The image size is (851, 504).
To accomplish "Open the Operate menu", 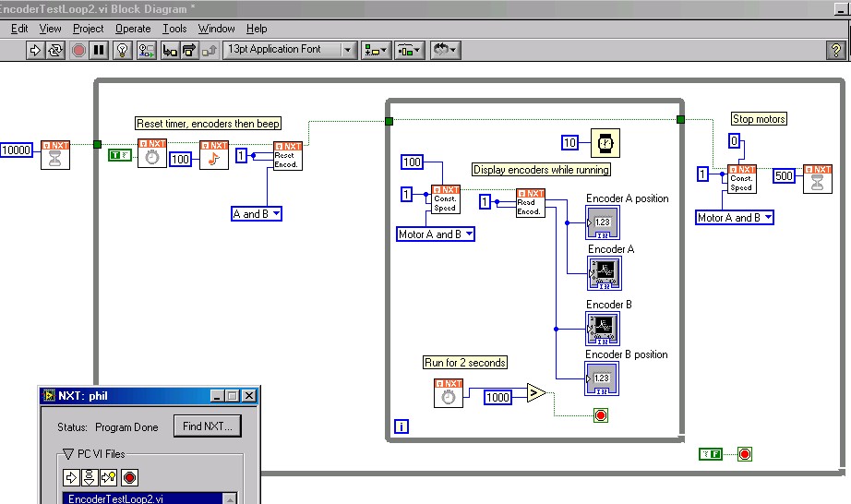I will pos(133,29).
